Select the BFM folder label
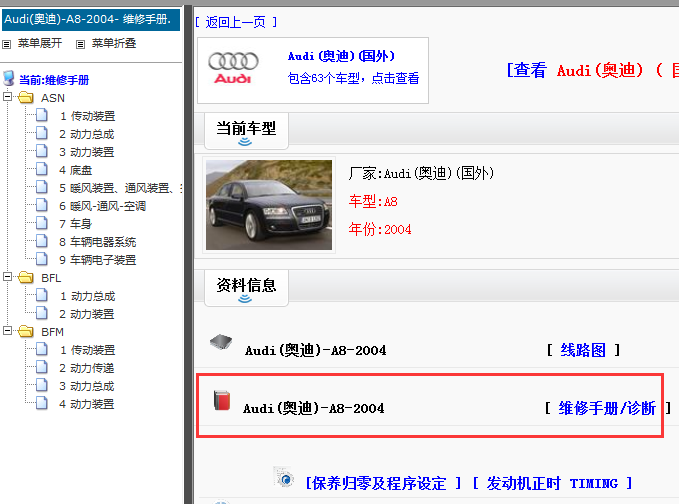 coord(52,332)
